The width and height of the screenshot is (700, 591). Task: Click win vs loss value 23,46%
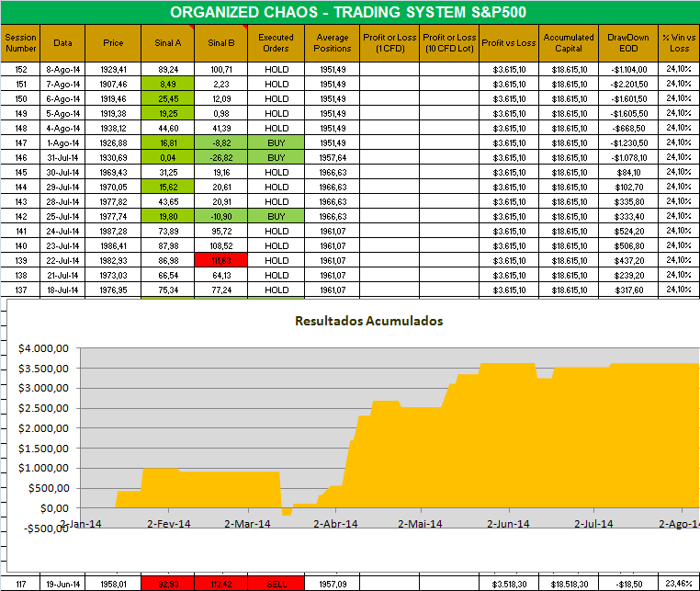click(679, 584)
